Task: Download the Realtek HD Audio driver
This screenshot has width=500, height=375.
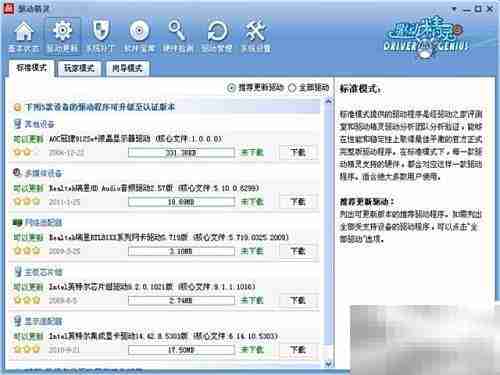Action: (x=298, y=202)
